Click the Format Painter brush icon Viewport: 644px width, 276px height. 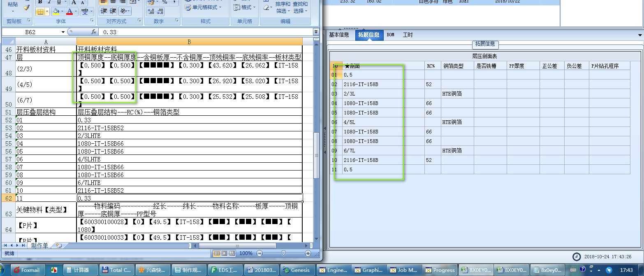tap(26, 7)
